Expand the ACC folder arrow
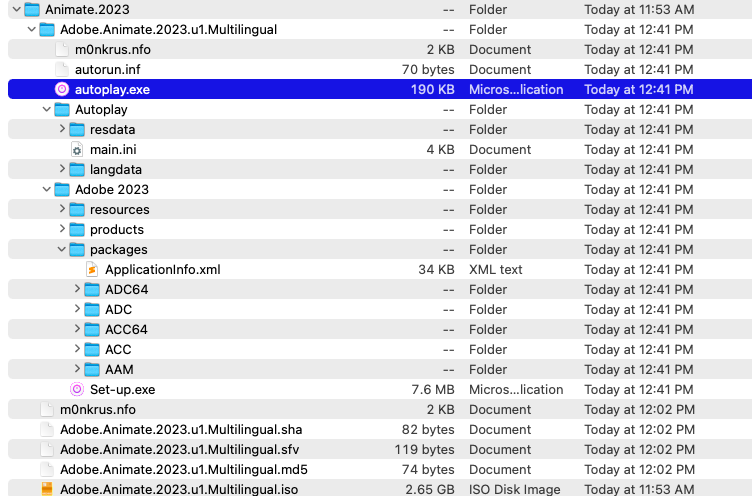This screenshot has width=752, height=496. coord(77,349)
